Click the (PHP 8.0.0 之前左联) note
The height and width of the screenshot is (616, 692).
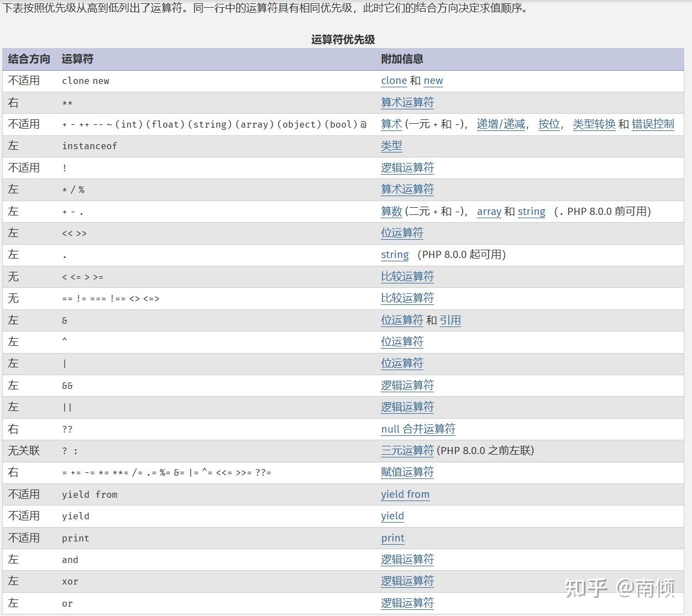click(x=486, y=451)
